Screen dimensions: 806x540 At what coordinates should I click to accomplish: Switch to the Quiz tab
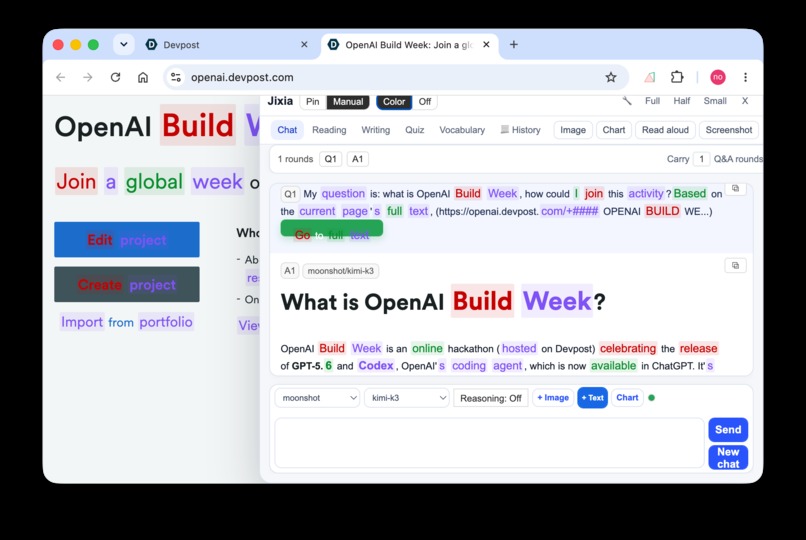(x=414, y=130)
